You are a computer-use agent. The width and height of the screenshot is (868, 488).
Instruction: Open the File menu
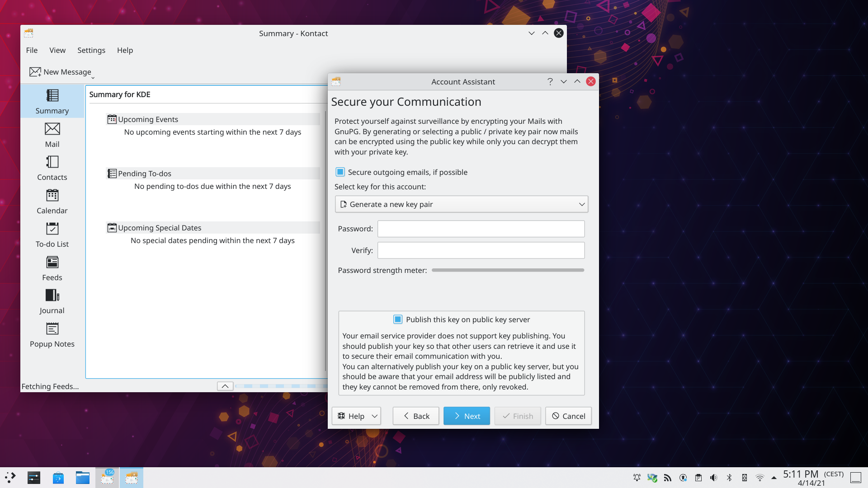(32, 50)
